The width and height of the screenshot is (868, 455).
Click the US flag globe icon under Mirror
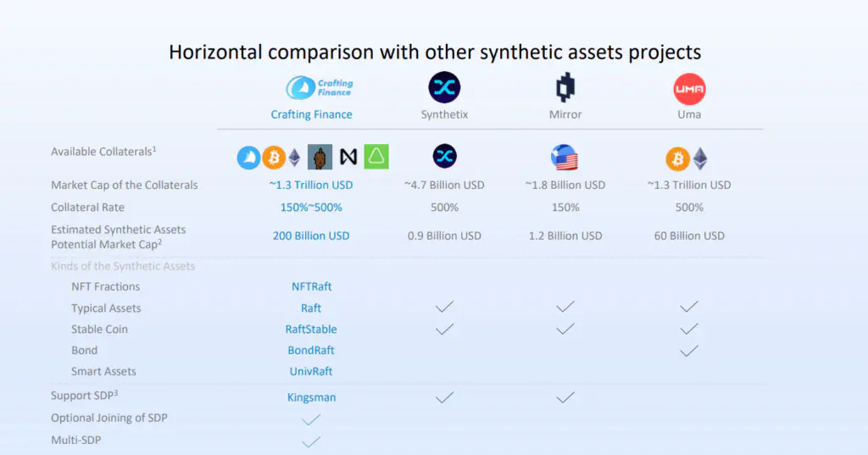[565, 158]
